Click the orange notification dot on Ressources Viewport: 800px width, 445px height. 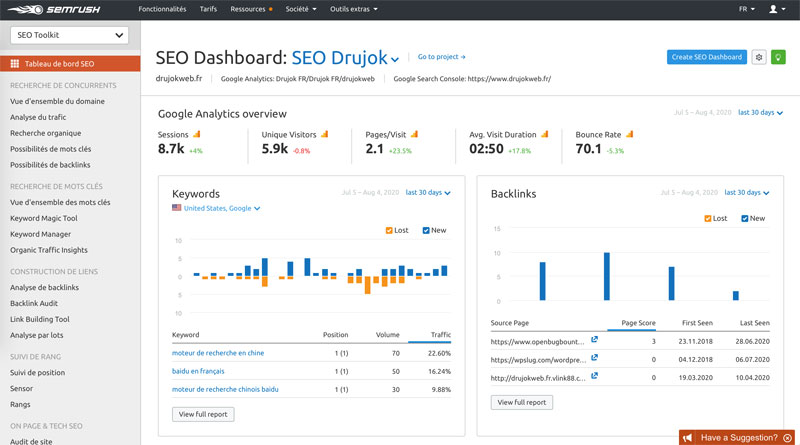point(270,9)
